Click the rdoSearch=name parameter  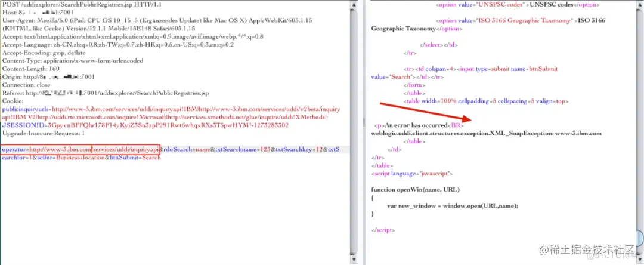(187, 150)
